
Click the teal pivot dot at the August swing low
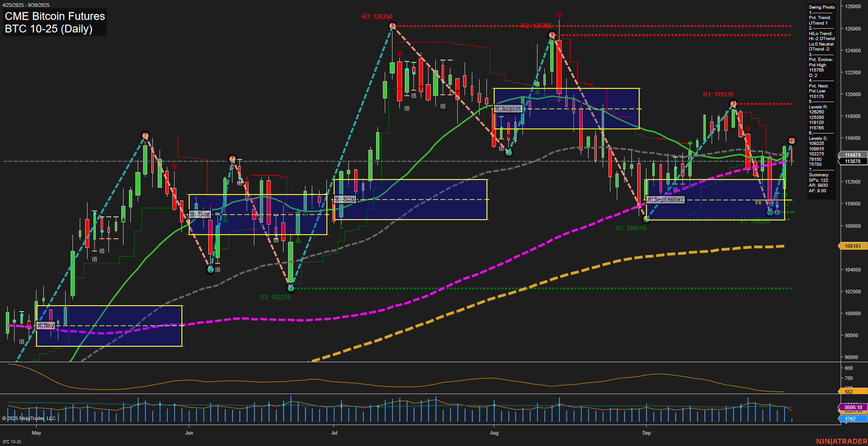(x=509, y=153)
